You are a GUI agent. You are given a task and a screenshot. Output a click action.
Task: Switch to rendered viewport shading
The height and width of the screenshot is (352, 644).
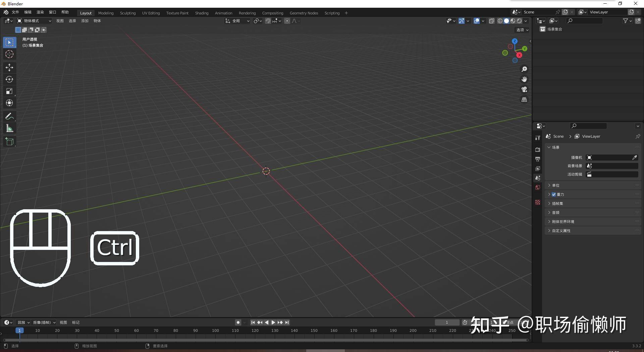[519, 21]
